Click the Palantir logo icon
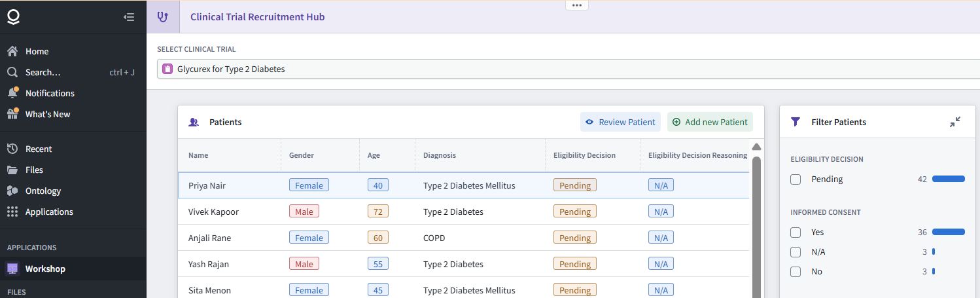Viewport: 980px width, 298px height. point(13,17)
